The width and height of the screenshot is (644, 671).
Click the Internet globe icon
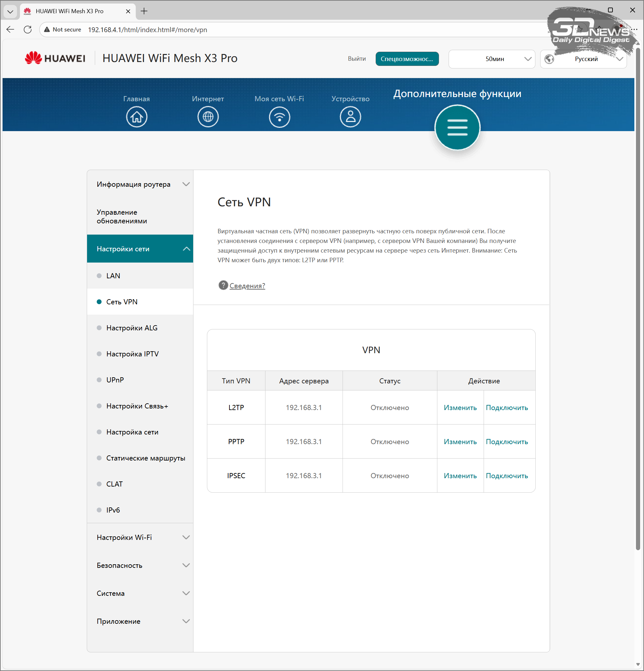click(x=208, y=117)
